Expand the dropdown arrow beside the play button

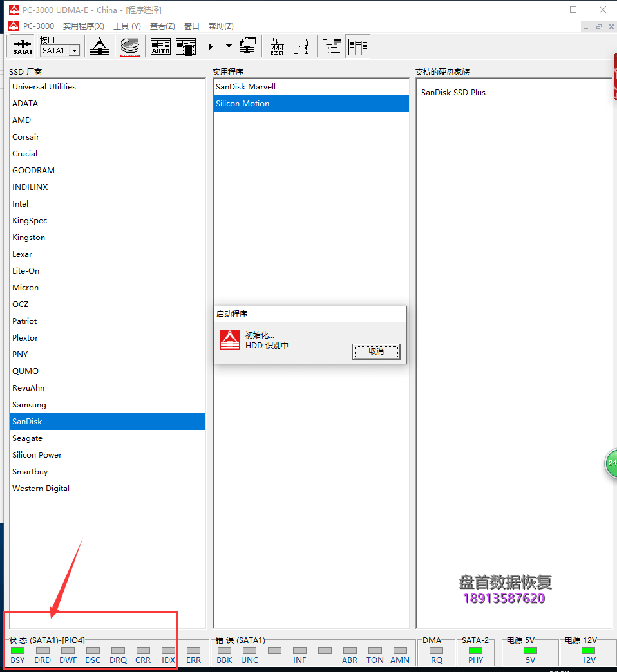[229, 46]
